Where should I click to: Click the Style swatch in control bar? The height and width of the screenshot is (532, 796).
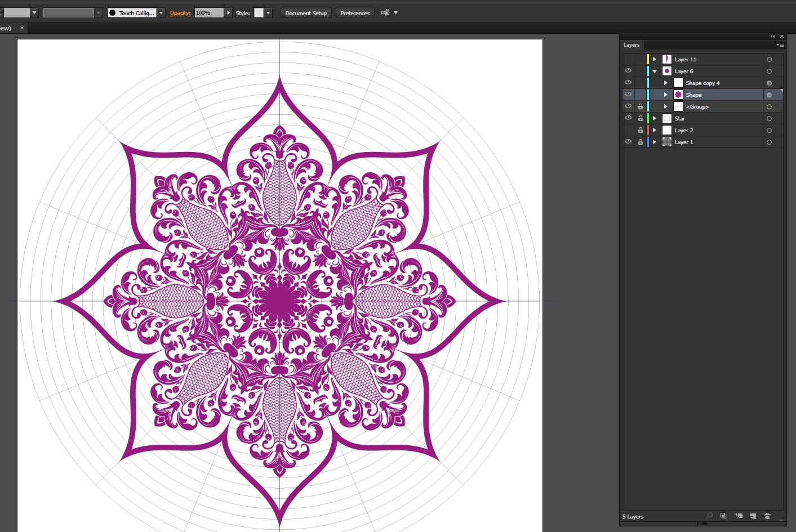[x=259, y=13]
